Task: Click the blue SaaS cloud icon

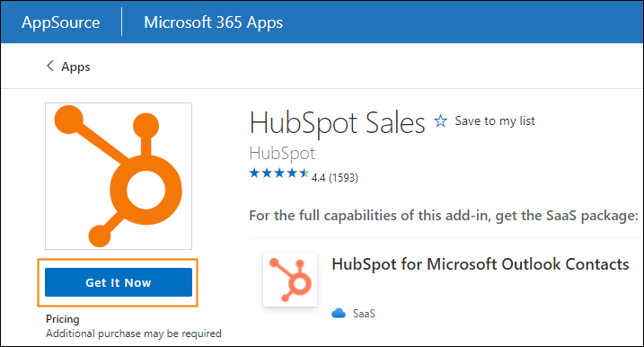Action: point(339,313)
